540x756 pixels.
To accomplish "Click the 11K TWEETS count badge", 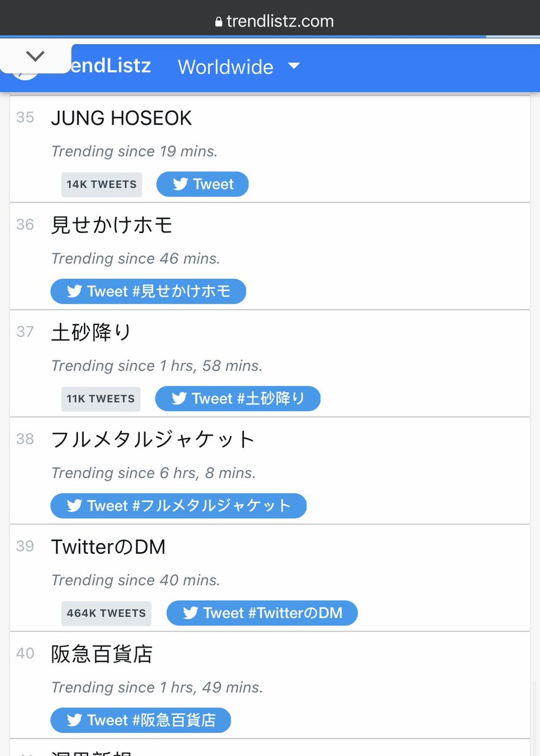I will pyautogui.click(x=101, y=399).
